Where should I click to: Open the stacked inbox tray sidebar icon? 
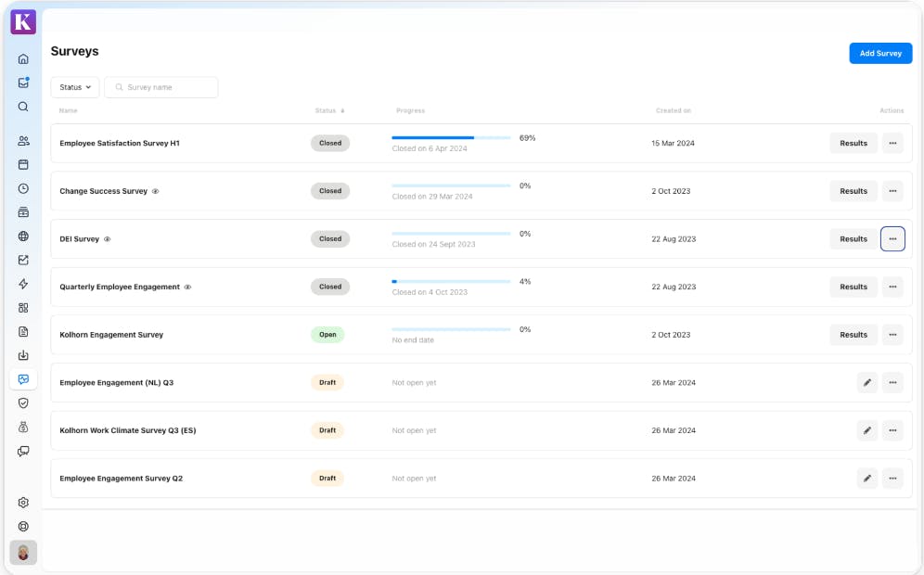point(23,212)
